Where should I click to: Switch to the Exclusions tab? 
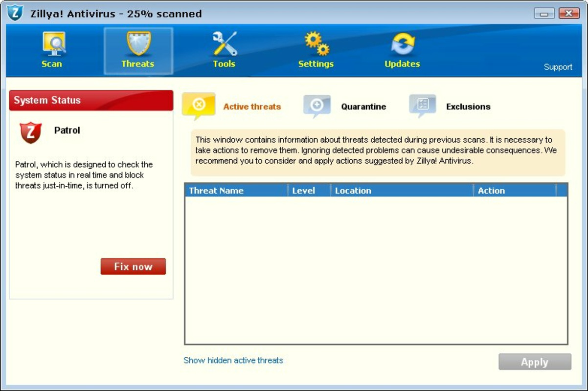(x=468, y=107)
